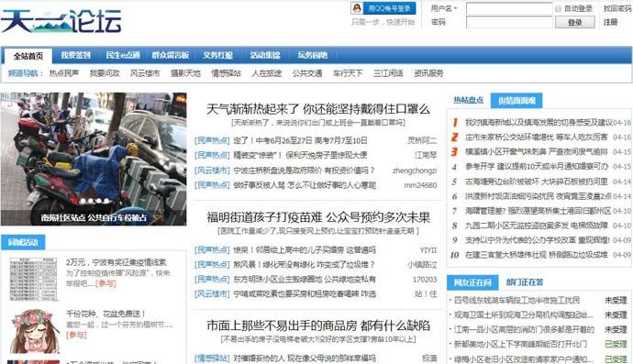
Task: Open question 四号线东钱湖车辆段工地
Action: tap(516, 300)
